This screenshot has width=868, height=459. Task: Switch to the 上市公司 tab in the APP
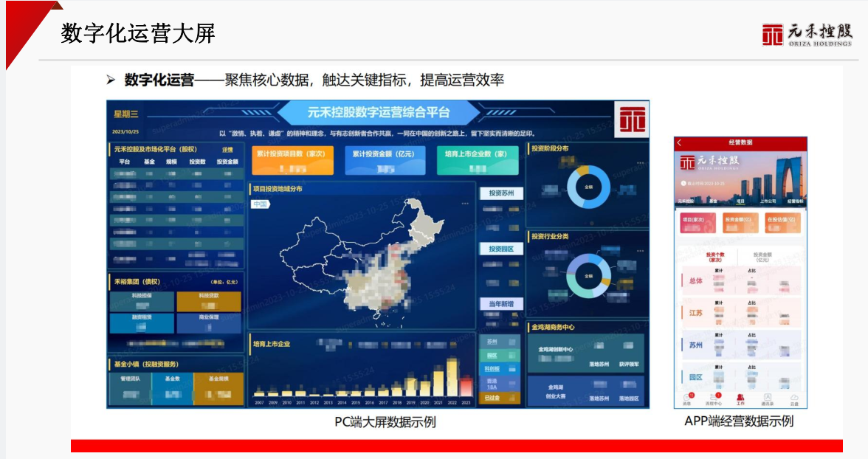point(768,201)
